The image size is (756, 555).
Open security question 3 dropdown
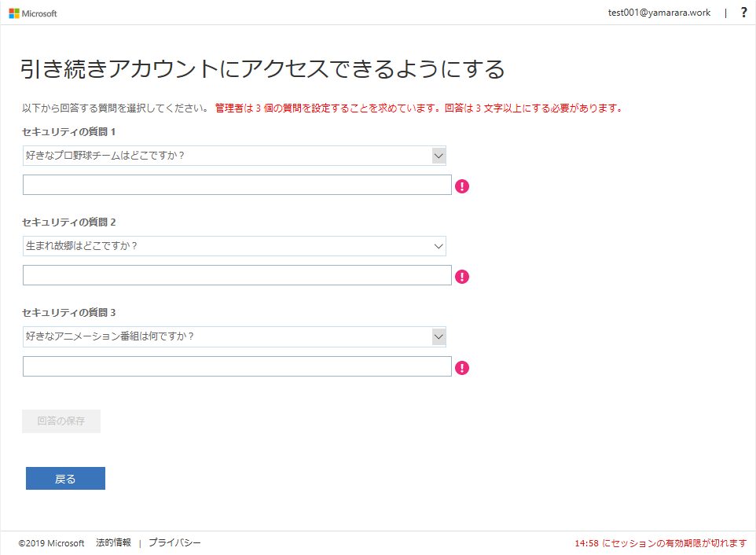pos(234,336)
